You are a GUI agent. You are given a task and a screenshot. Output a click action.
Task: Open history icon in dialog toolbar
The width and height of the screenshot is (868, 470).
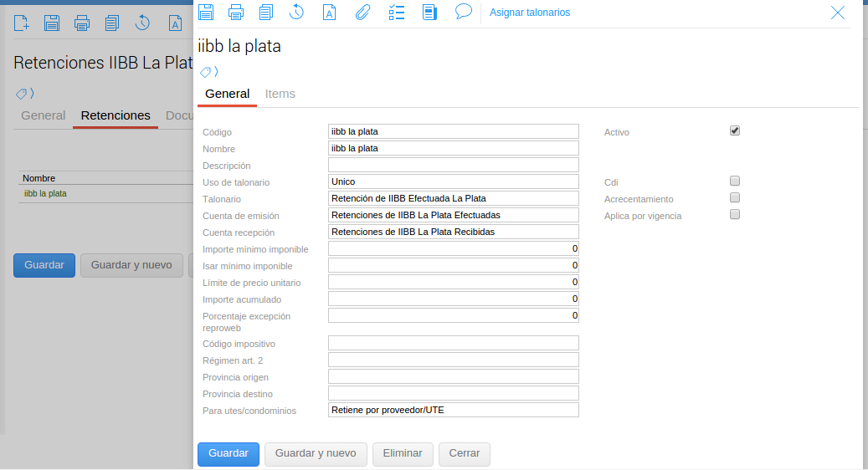pyautogui.click(x=296, y=12)
